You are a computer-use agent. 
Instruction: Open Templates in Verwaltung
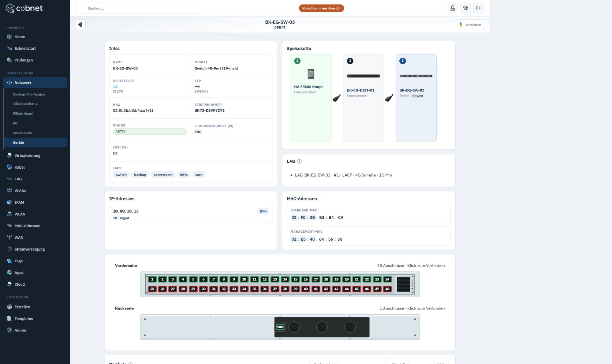[x=35, y=319]
